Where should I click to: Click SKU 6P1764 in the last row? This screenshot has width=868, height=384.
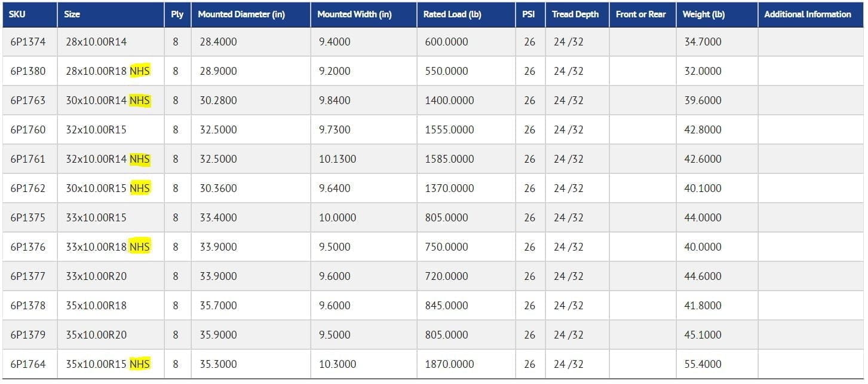tap(27, 364)
